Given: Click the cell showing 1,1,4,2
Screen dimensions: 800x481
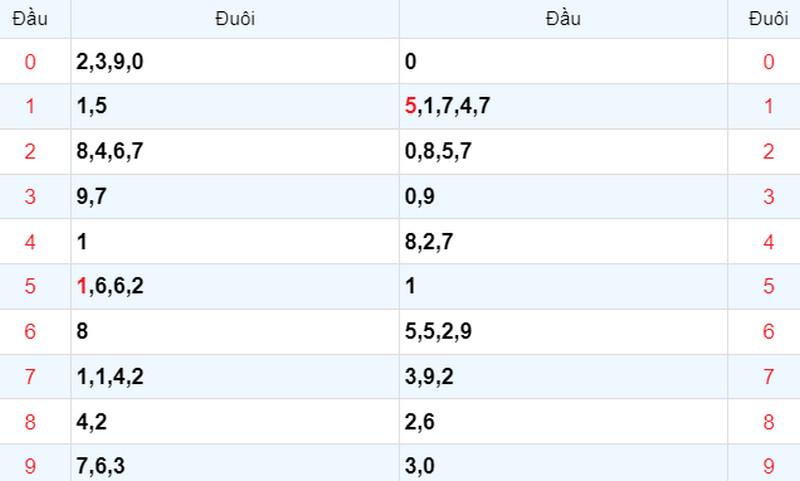Looking at the screenshot, I should pyautogui.click(x=235, y=376).
